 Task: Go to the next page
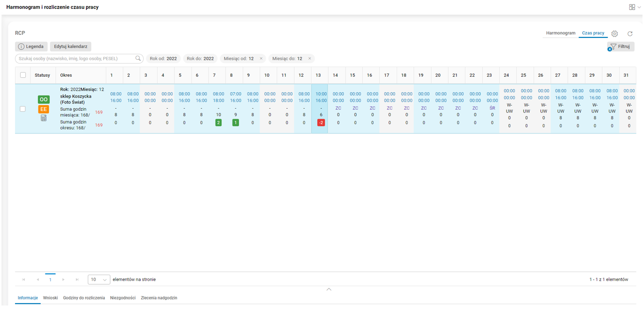63,280
